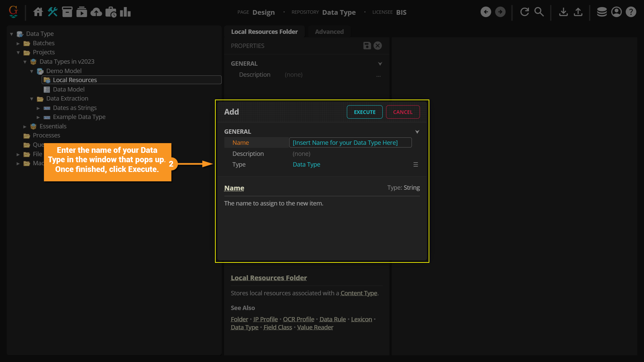The width and height of the screenshot is (644, 362).
Task: Select the Local Resources Folder tab
Action: point(264,32)
